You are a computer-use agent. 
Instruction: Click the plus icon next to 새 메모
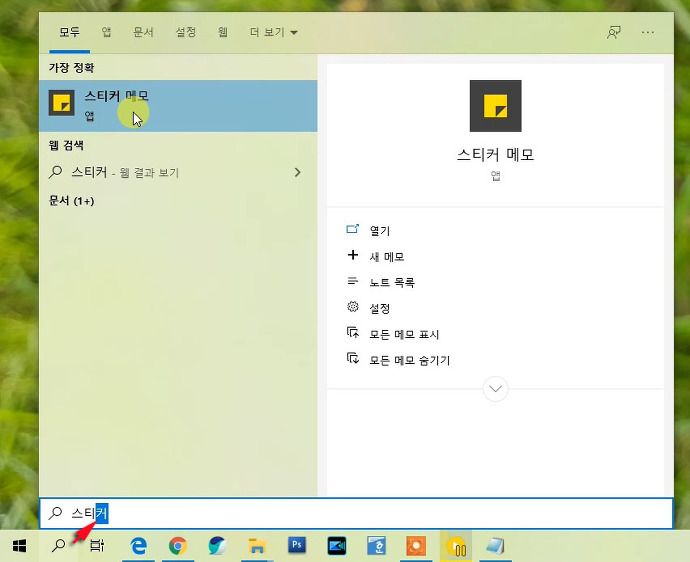(x=352, y=255)
